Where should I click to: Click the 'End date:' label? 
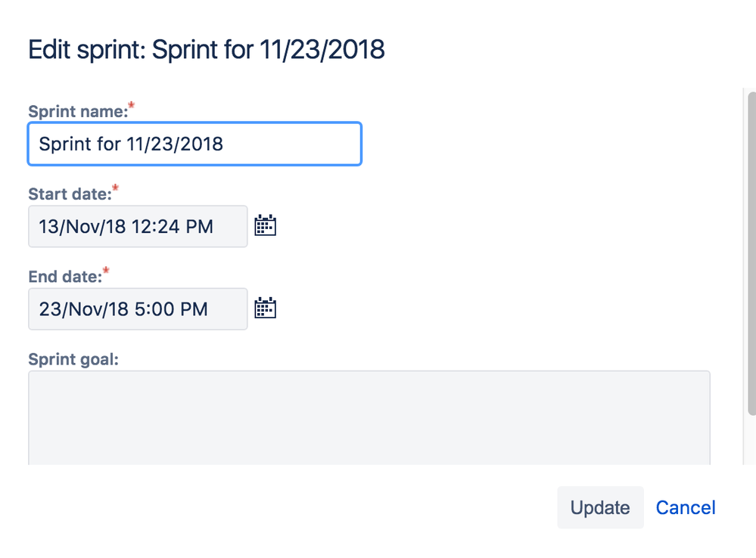point(65,277)
